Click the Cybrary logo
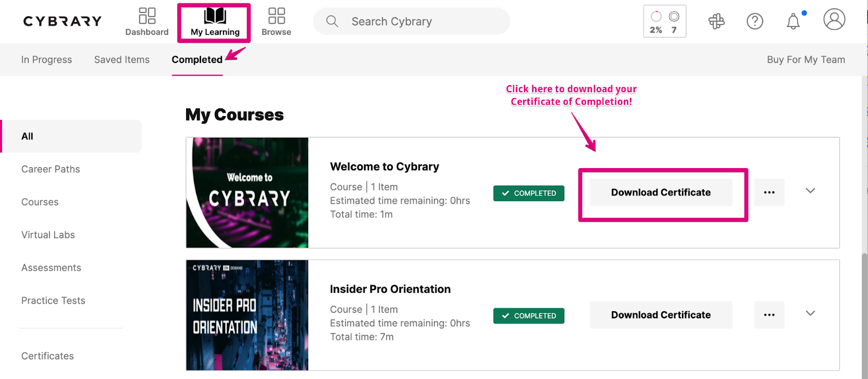This screenshot has height=379, width=868. (62, 21)
